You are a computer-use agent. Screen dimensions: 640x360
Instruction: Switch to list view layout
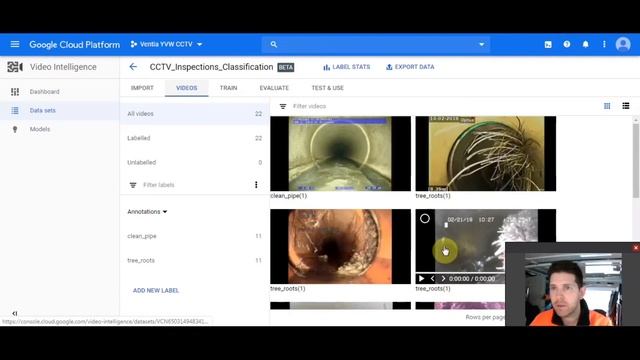[x=626, y=106]
